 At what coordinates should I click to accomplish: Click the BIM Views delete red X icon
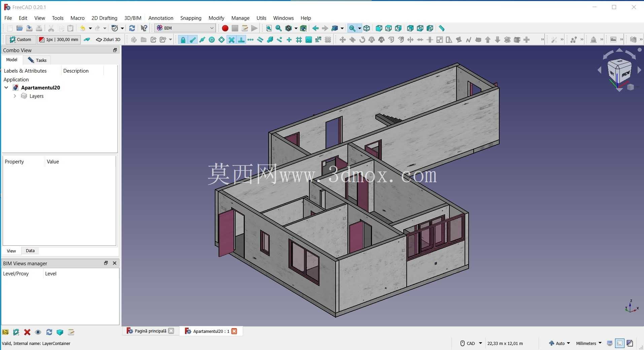pos(27,332)
